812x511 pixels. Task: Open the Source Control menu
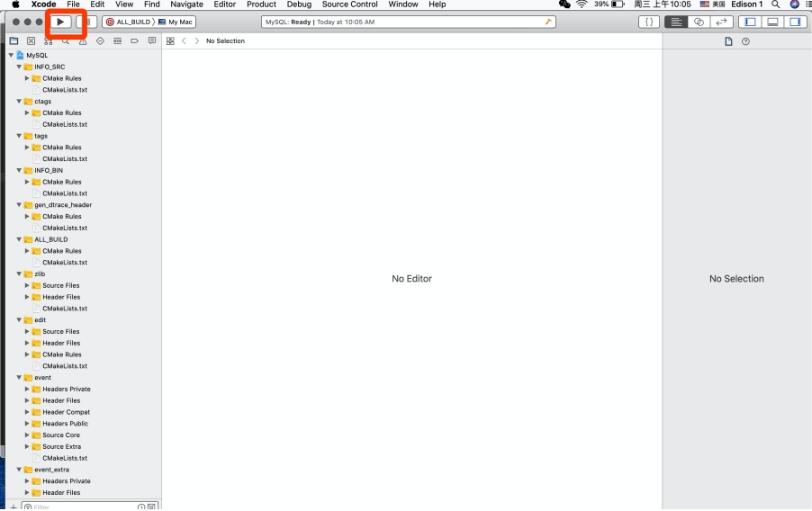point(350,4)
